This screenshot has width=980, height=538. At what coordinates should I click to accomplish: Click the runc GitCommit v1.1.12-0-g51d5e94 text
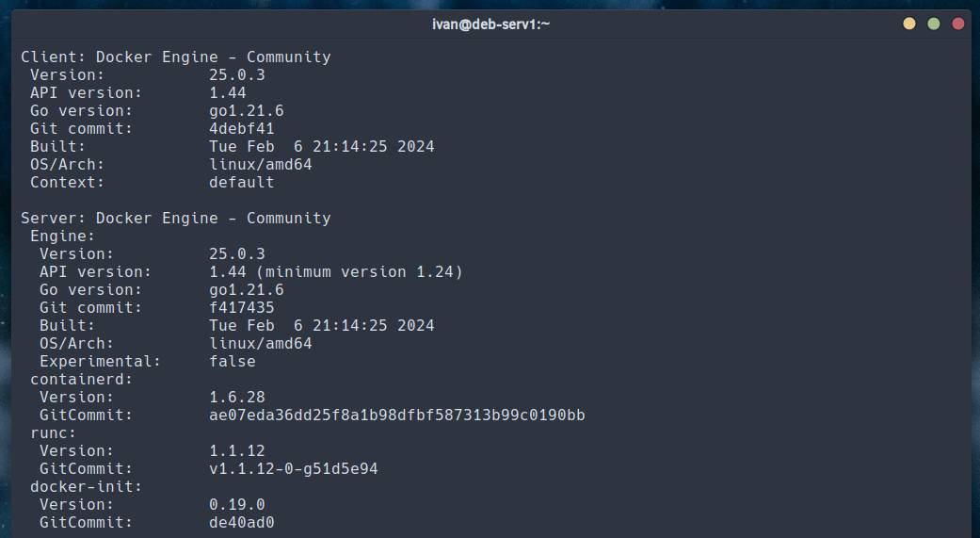click(294, 469)
